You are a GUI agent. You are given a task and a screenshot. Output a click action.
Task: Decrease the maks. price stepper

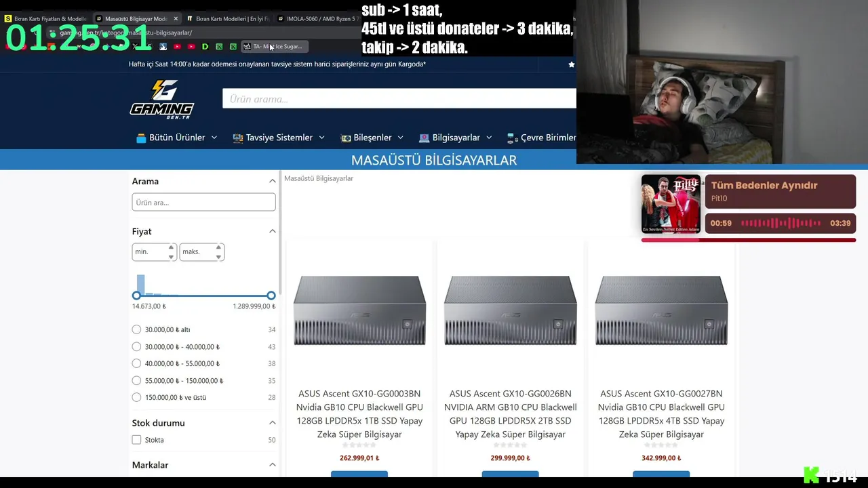pyautogui.click(x=218, y=257)
